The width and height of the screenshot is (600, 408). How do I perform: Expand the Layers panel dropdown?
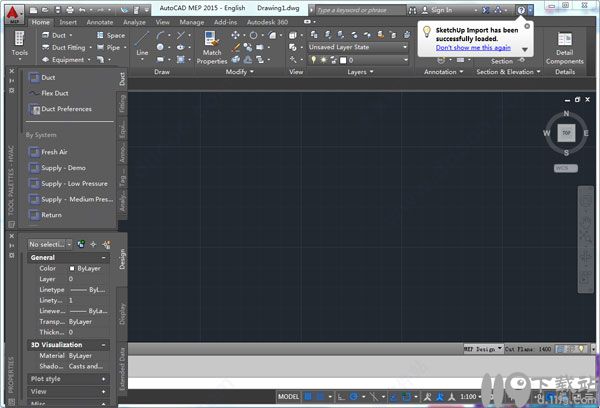tap(360, 72)
